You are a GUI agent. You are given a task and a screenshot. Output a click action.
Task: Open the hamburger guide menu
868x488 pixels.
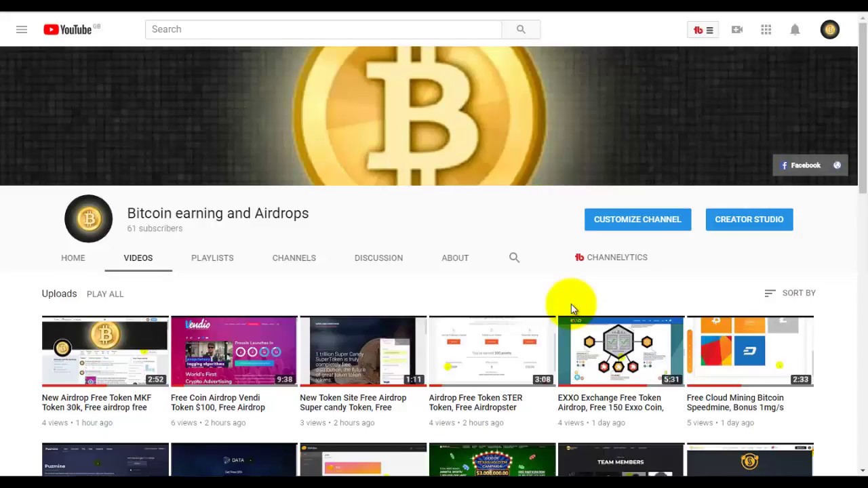point(22,29)
